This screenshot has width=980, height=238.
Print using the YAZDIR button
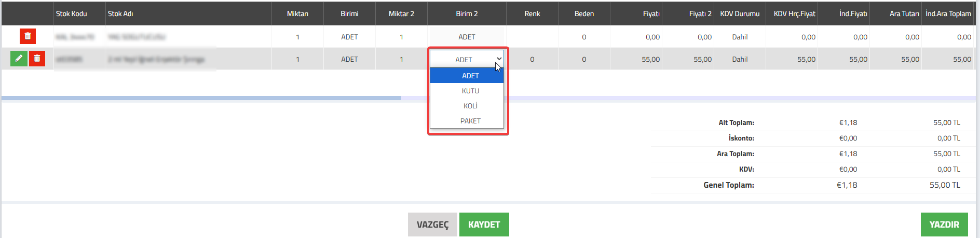click(944, 225)
